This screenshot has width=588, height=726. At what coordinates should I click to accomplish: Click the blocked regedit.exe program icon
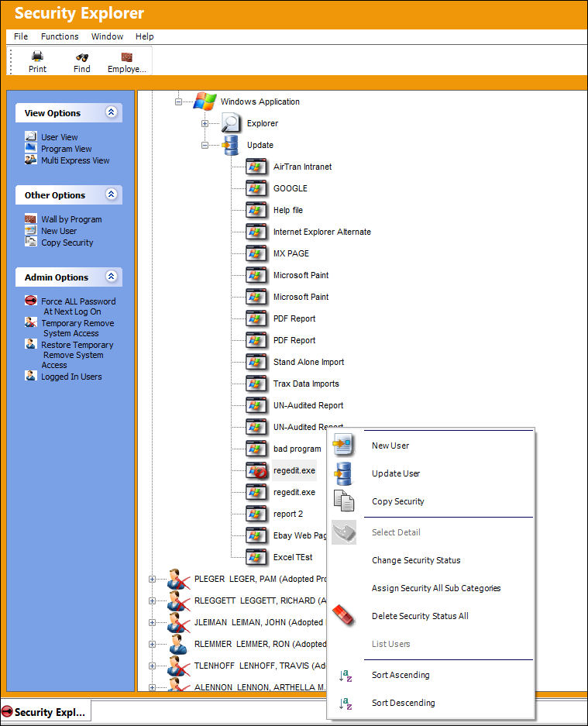[257, 470]
